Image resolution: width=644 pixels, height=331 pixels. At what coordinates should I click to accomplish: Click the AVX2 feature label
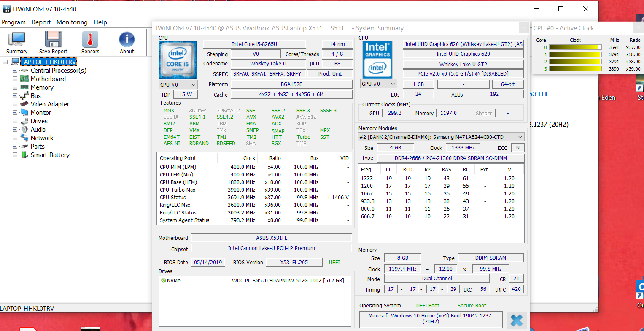click(278, 117)
